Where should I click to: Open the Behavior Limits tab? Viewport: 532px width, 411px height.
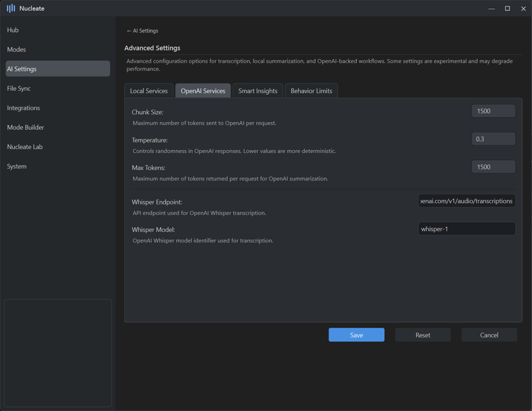[x=311, y=91]
